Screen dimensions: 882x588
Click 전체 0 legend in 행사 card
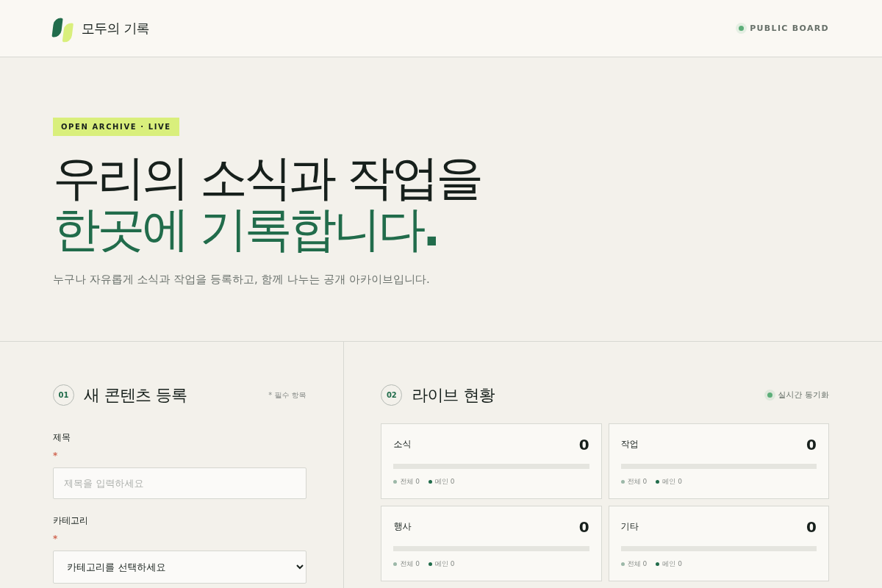[406, 564]
